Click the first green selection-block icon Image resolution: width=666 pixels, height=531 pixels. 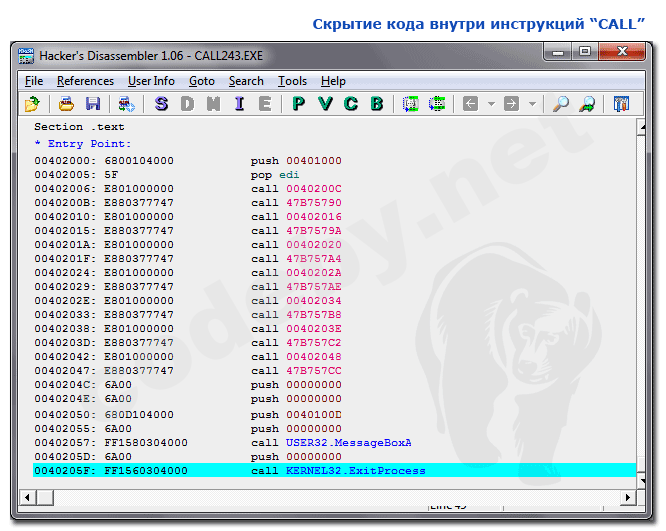(411, 104)
